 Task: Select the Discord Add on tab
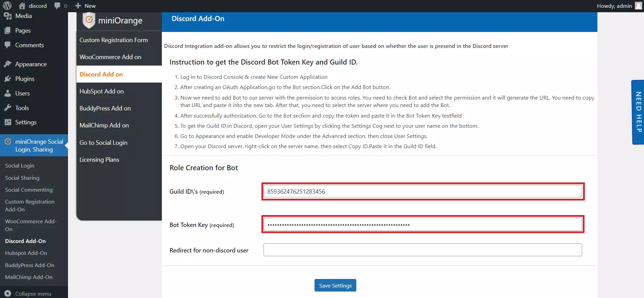[x=119, y=74]
